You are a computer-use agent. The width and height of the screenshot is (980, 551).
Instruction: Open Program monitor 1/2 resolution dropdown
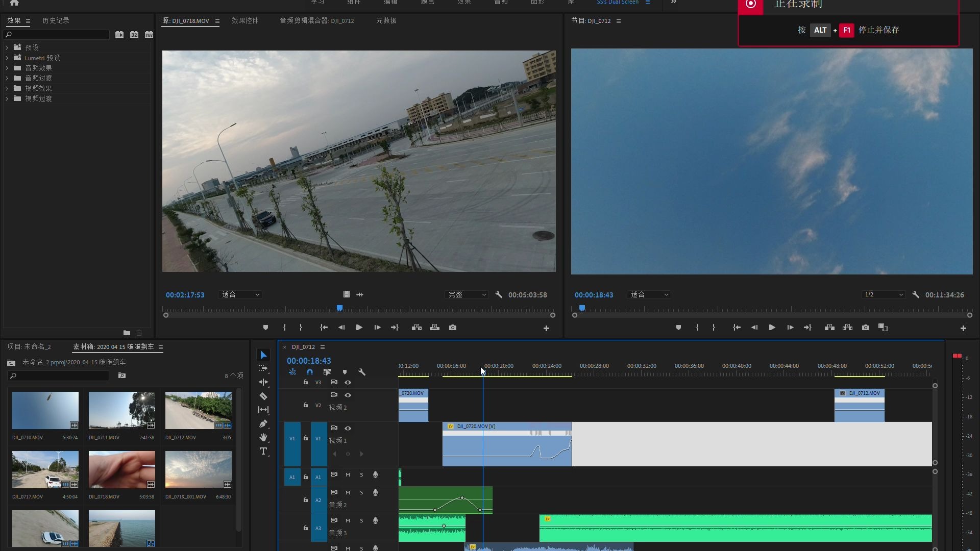[x=884, y=294]
